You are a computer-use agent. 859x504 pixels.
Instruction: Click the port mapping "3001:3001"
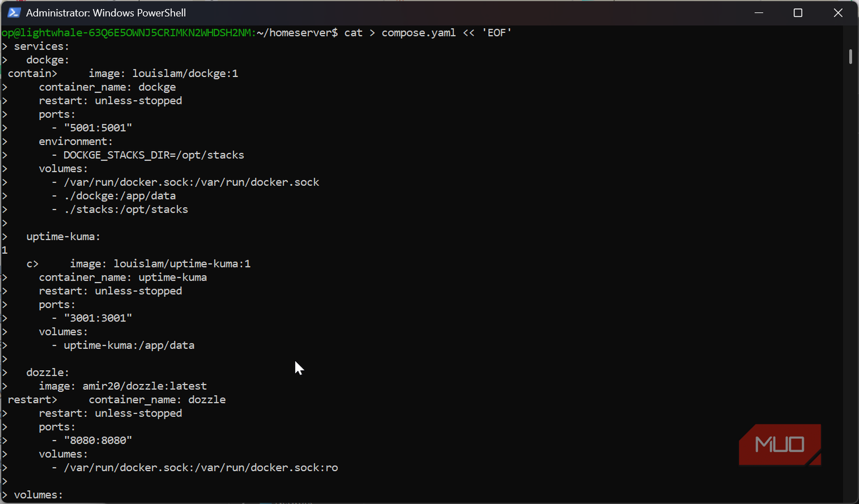[98, 318]
